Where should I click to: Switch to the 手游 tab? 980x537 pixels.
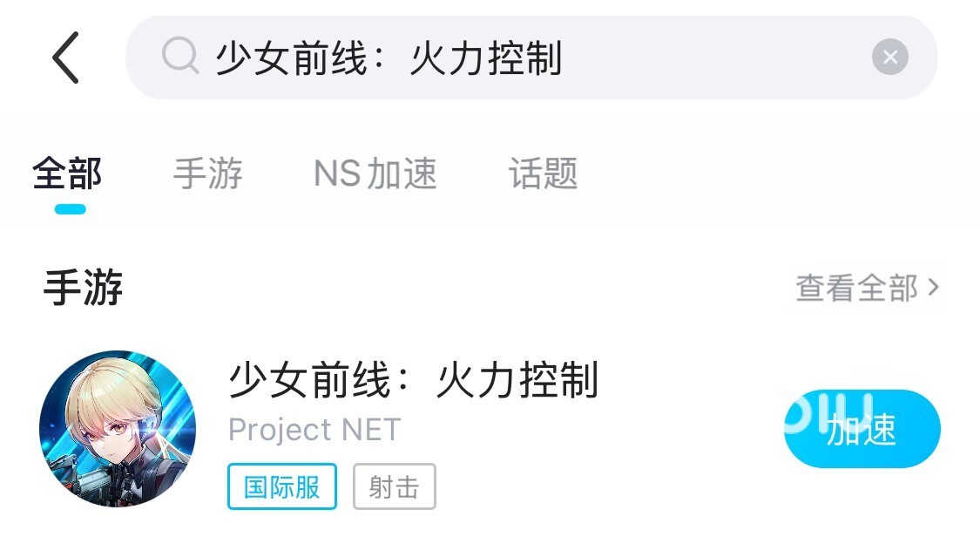tap(207, 173)
